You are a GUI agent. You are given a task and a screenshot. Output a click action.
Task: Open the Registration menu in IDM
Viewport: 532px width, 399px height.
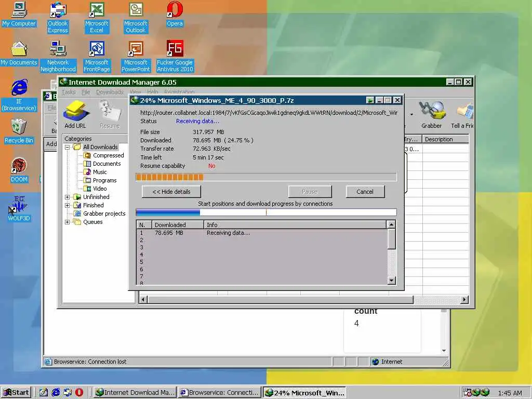pyautogui.click(x=179, y=92)
